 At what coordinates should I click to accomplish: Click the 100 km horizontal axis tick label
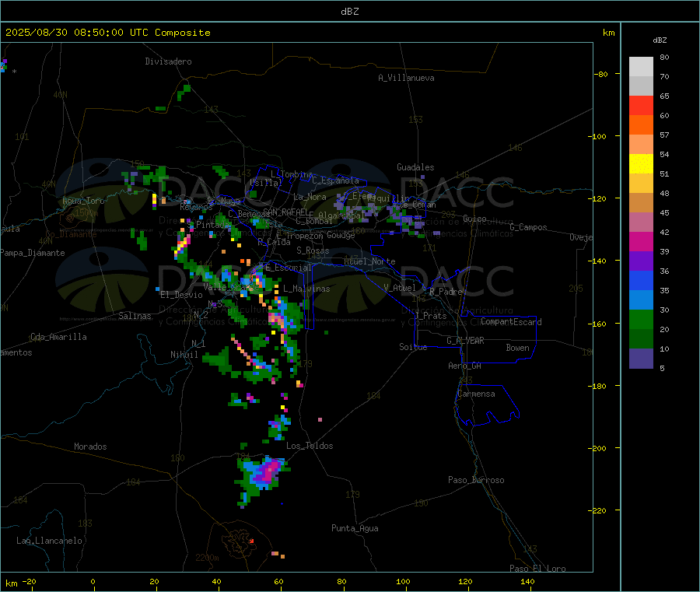(403, 581)
